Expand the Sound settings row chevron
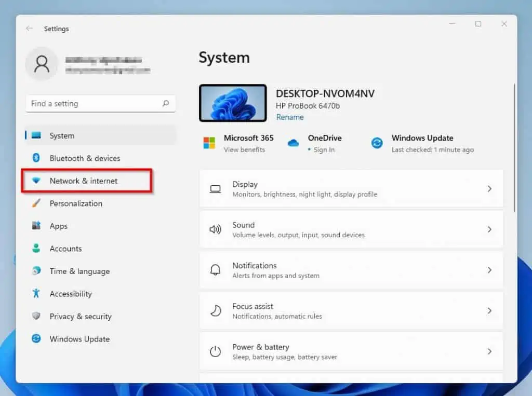 click(x=489, y=229)
